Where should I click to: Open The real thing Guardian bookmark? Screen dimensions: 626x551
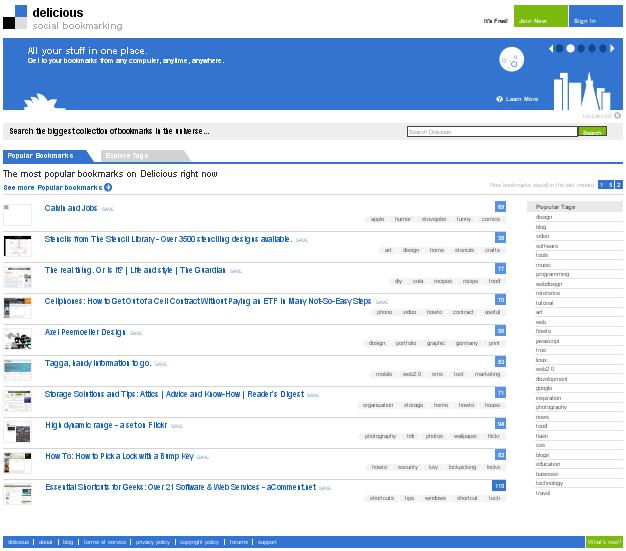point(135,270)
